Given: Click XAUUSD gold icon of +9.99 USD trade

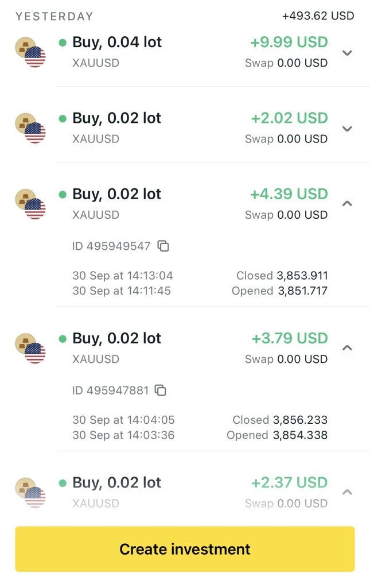Looking at the screenshot, I should [30, 52].
